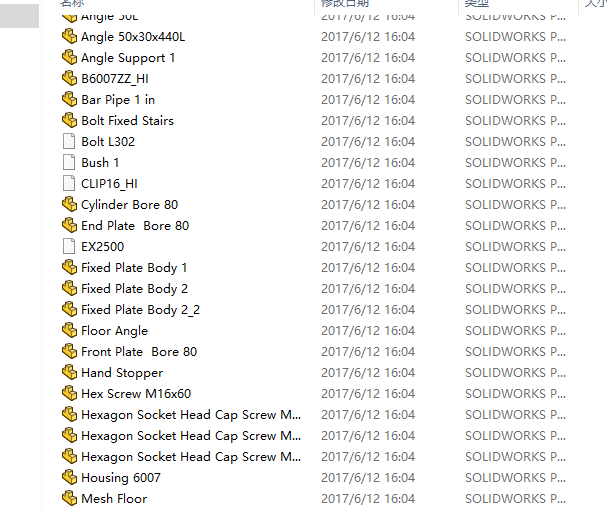This screenshot has width=607, height=524.
Task: Click the SOLIDWORKS type cell for Floor Angle
Action: click(x=515, y=330)
